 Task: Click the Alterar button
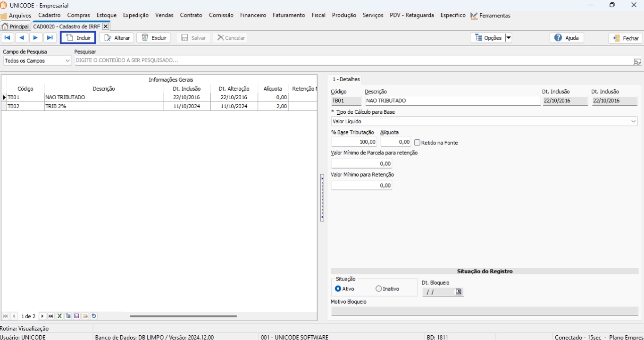coord(117,38)
